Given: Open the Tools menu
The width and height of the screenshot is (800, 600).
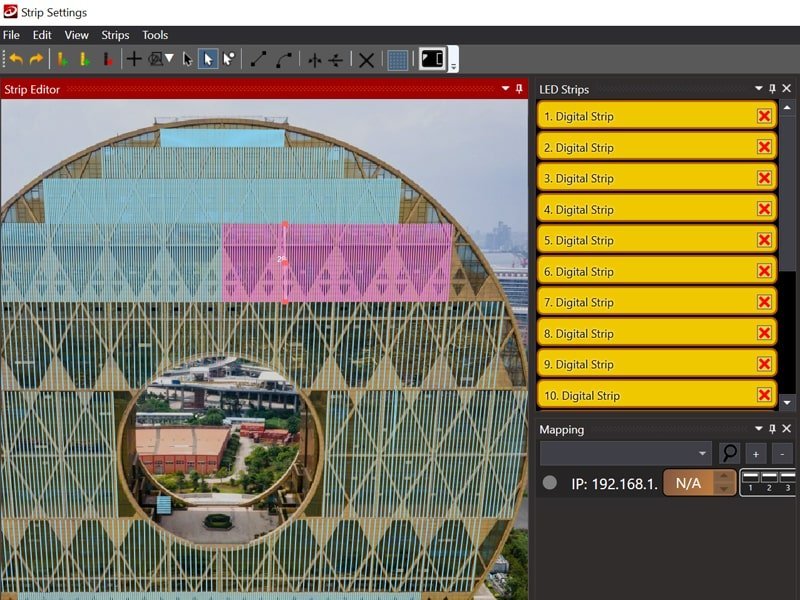Looking at the screenshot, I should (x=155, y=35).
